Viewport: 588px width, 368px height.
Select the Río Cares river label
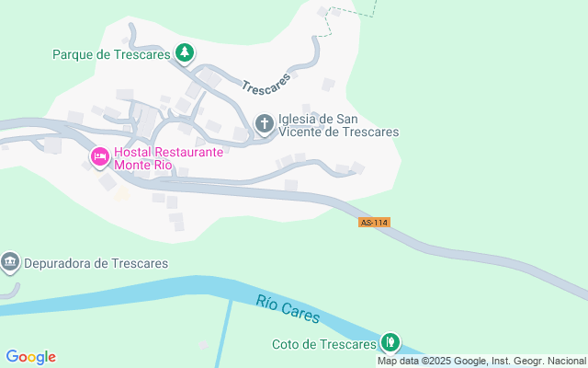click(288, 309)
